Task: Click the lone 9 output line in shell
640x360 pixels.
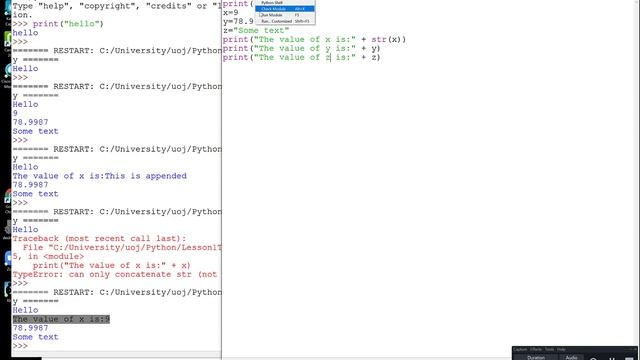Action: (15, 113)
